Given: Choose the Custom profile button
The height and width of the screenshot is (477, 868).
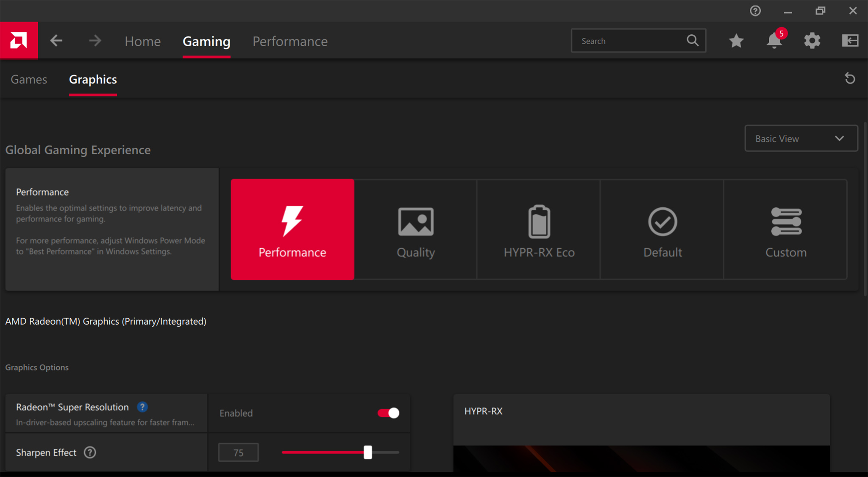Looking at the screenshot, I should click(786, 229).
